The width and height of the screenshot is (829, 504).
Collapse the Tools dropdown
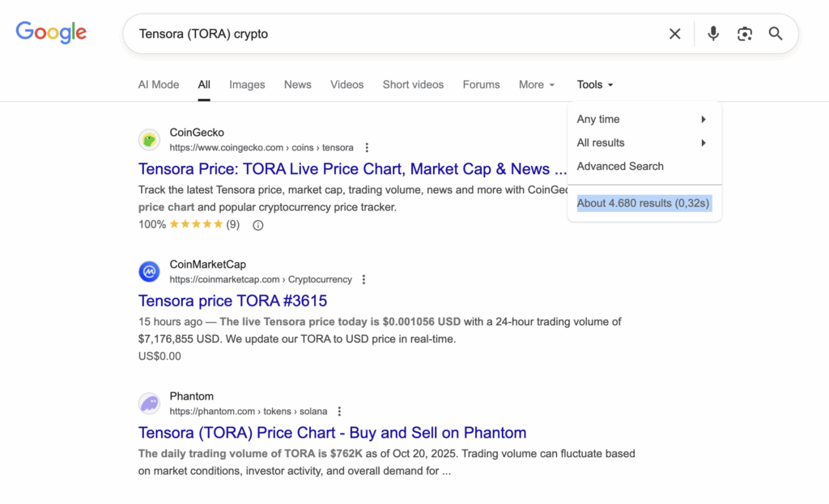(x=595, y=85)
